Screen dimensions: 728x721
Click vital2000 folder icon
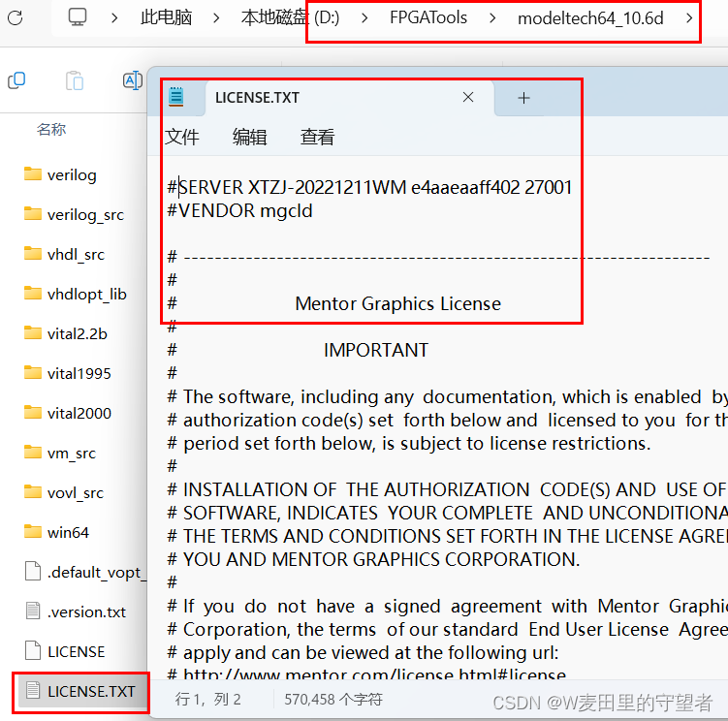point(33,412)
